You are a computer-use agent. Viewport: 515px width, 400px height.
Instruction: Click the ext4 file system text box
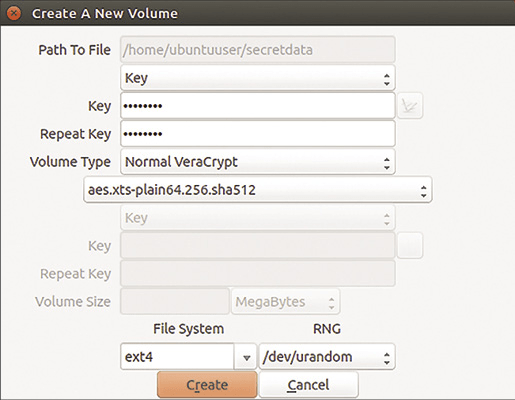[177, 357]
